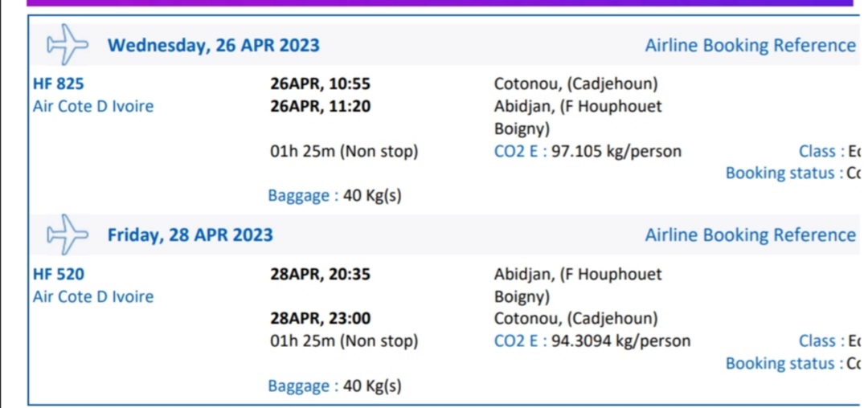Click departure time 26APR, 10:55

pyautogui.click(x=320, y=84)
